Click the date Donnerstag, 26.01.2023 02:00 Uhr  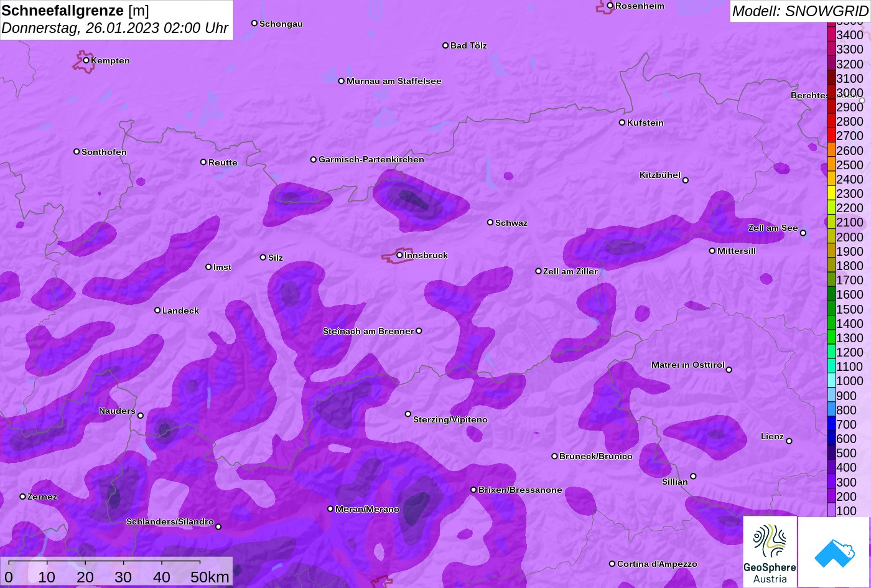coord(115,29)
